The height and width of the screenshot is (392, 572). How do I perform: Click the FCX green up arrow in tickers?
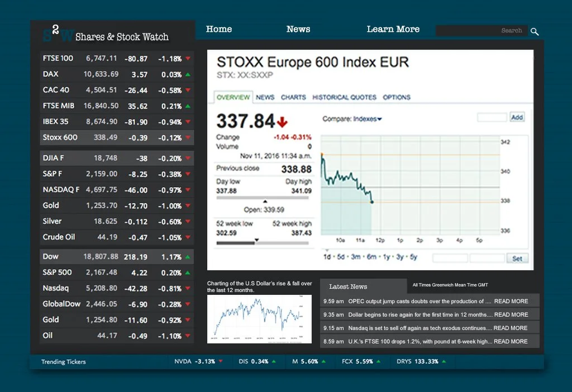tap(378, 361)
